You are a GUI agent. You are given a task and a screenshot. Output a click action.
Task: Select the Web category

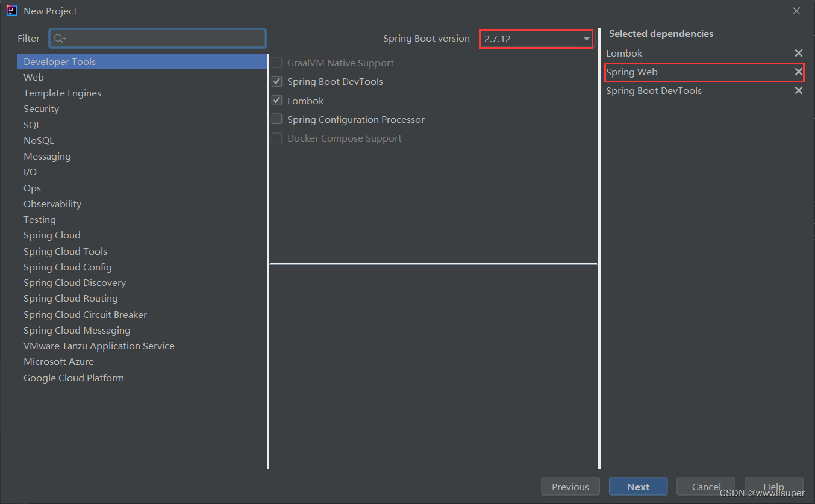click(142, 77)
